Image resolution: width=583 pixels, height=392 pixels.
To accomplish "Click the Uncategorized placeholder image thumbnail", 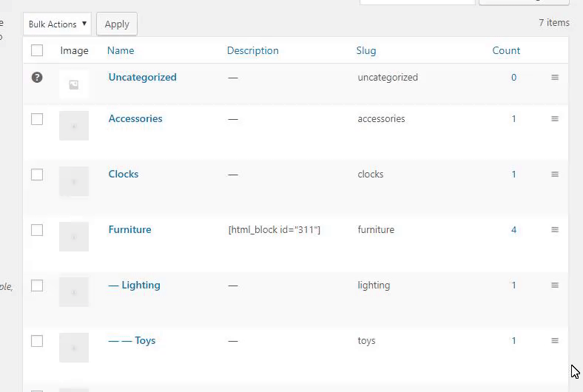I will [x=74, y=85].
